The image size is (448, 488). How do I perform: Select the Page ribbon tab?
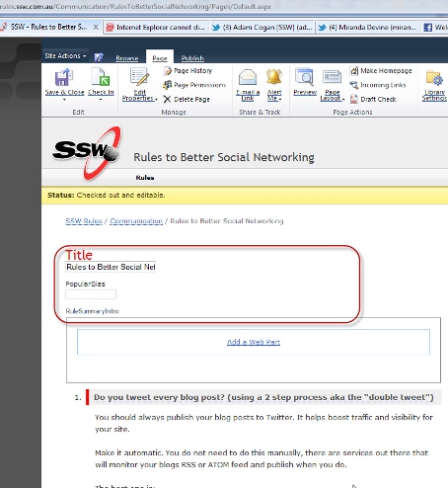(160, 58)
